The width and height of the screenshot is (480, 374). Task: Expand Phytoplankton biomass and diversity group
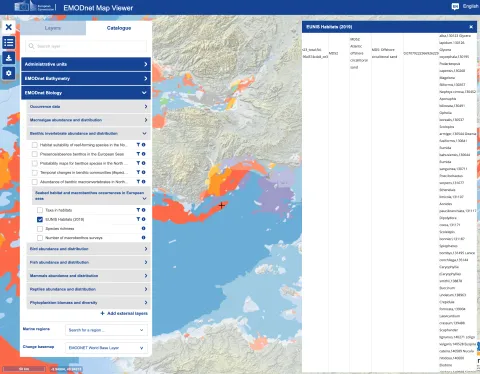tap(89, 303)
